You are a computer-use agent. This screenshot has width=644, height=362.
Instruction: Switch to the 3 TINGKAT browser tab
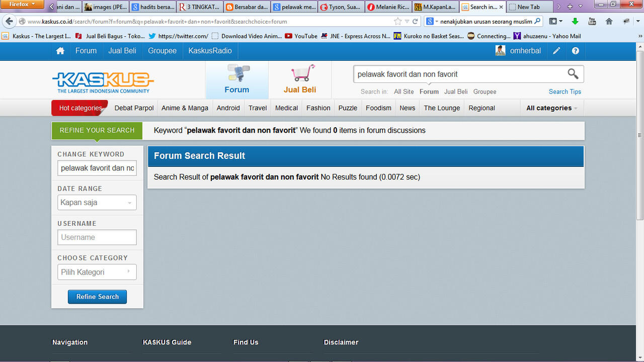[x=199, y=7]
